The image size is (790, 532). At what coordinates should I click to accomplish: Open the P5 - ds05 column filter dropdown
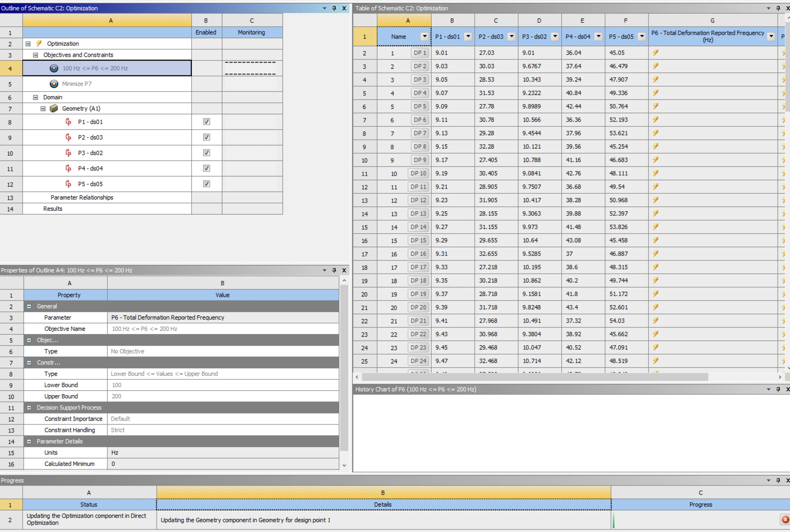pyautogui.click(x=642, y=36)
